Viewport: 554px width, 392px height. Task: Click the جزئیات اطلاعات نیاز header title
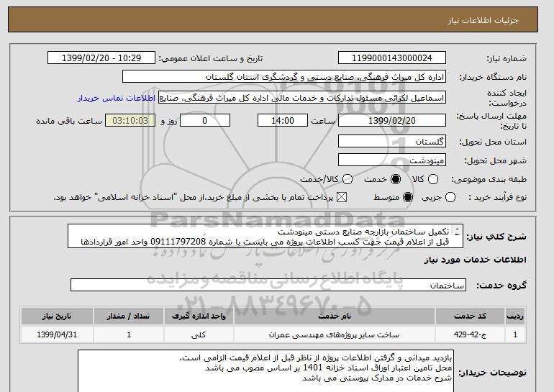pyautogui.click(x=483, y=20)
